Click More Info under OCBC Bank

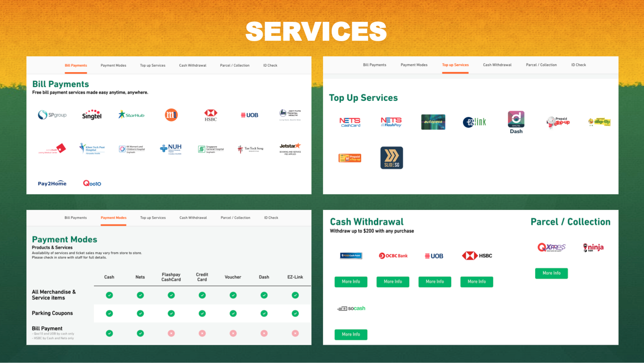393,282
